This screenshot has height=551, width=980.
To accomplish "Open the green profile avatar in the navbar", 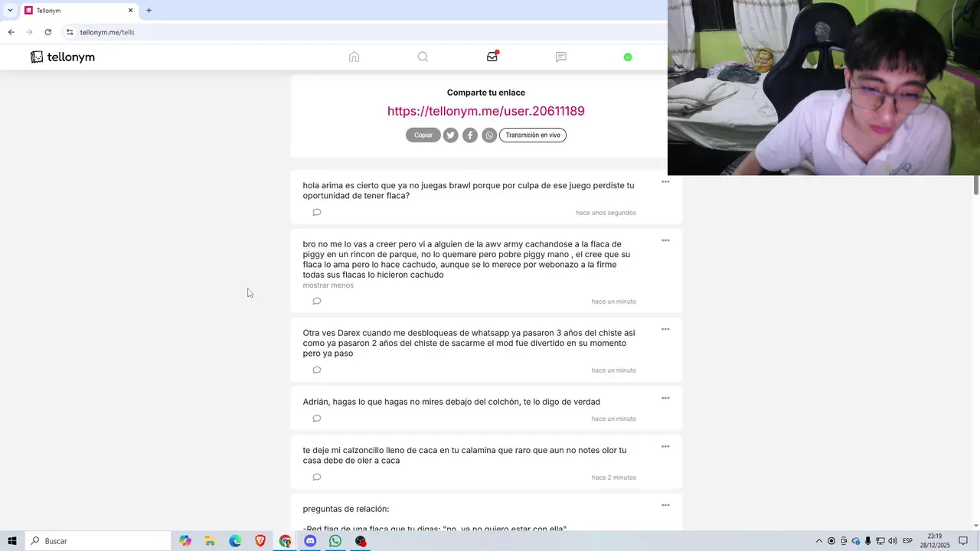I will 628,57.
